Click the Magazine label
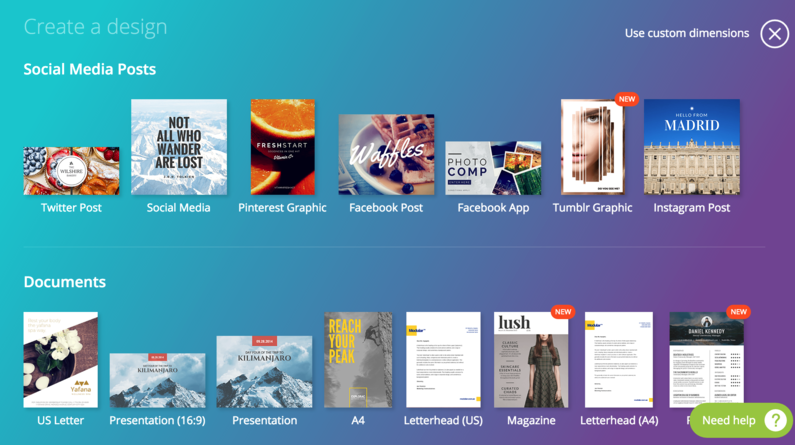 click(531, 421)
